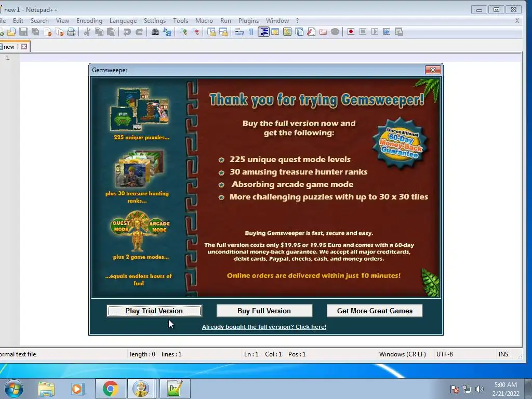Click the Save Recorded Macro icon
Image resolution: width=532 pixels, height=399 pixels.
(399, 32)
